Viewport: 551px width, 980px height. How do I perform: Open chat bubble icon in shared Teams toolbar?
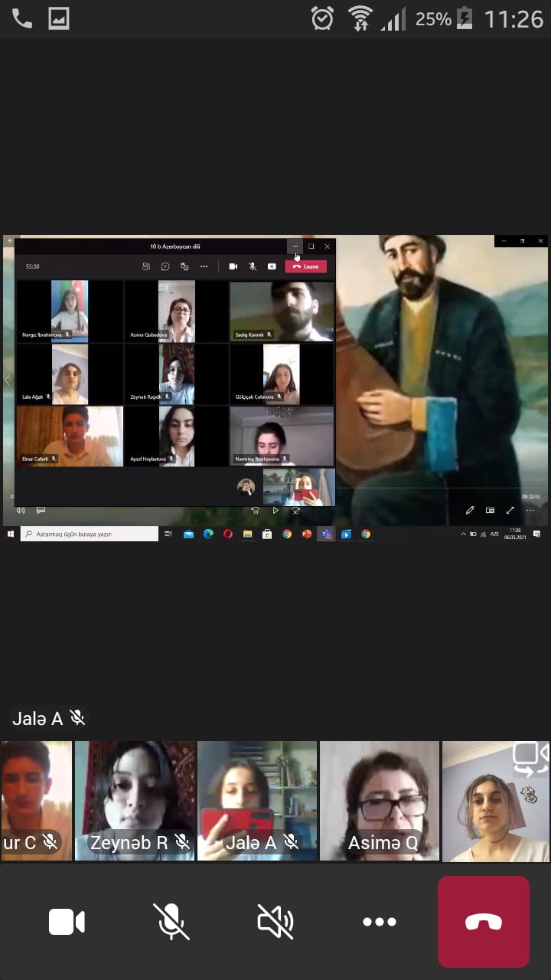[165, 266]
